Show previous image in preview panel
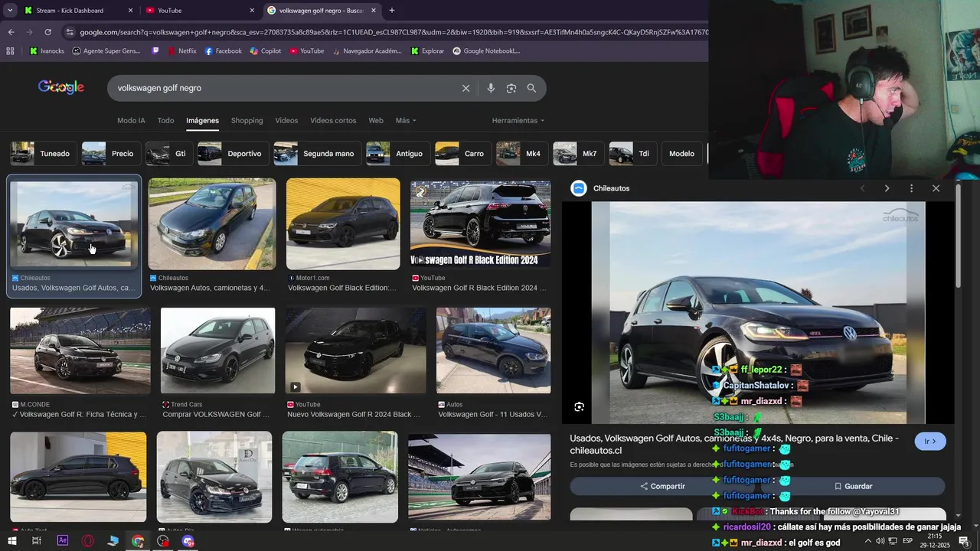This screenshot has height=551, width=980. point(862,188)
